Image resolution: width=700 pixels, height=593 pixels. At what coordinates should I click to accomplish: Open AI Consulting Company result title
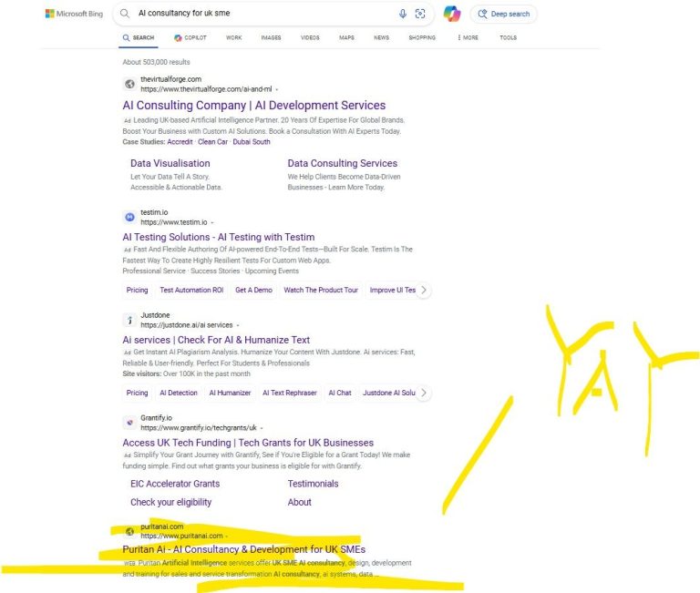pyautogui.click(x=254, y=106)
